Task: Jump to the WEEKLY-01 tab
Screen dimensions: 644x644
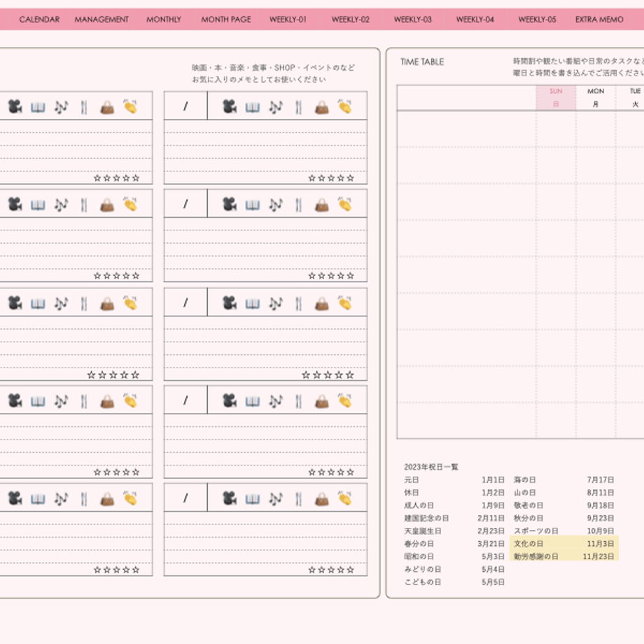Action: pos(288,20)
